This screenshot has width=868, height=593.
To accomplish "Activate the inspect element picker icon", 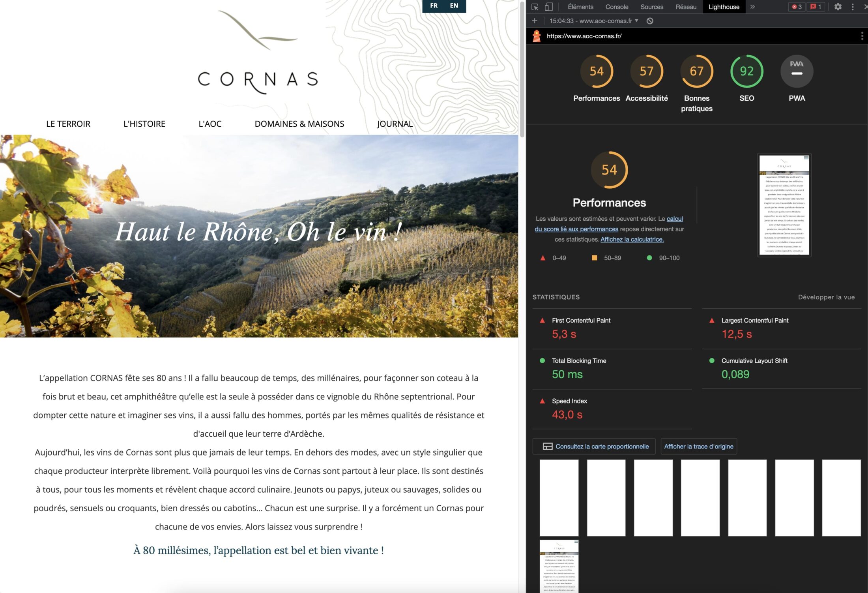I will [535, 7].
